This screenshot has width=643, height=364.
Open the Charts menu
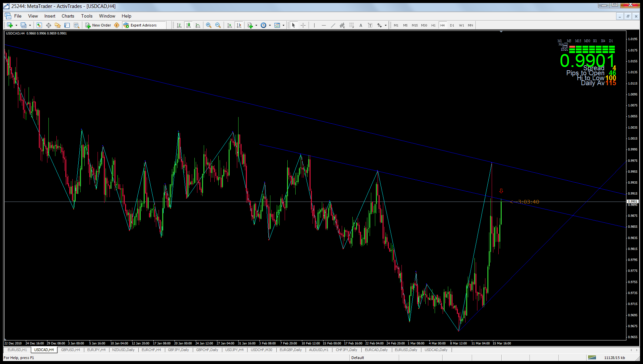pos(68,16)
